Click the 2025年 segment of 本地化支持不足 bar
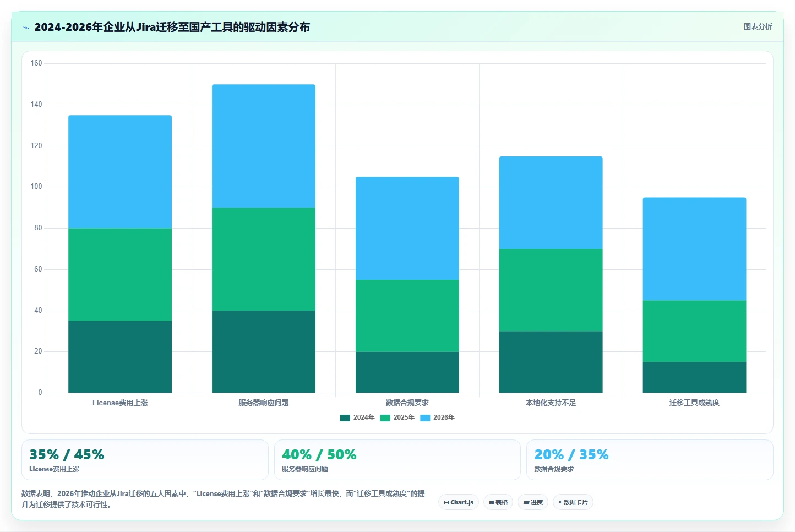 click(x=551, y=290)
